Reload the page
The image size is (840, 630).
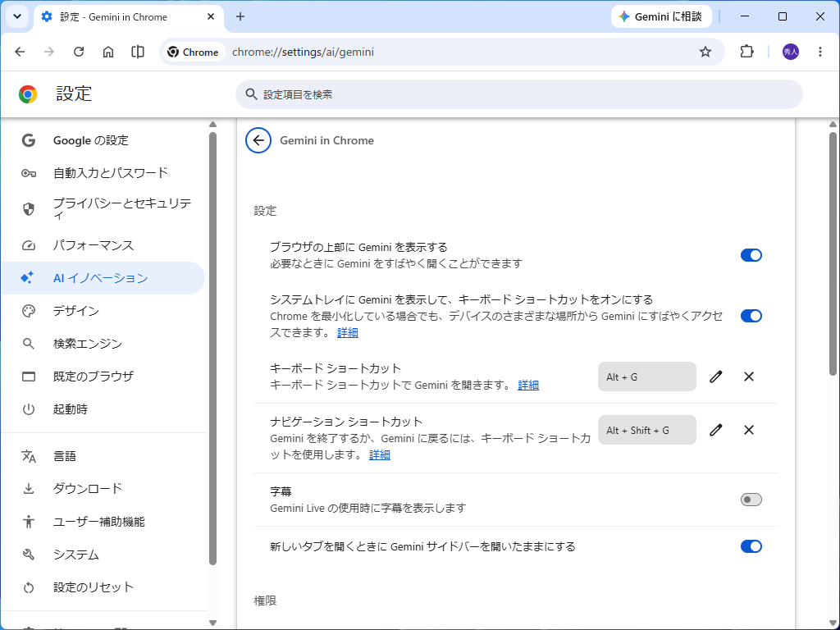tap(79, 52)
